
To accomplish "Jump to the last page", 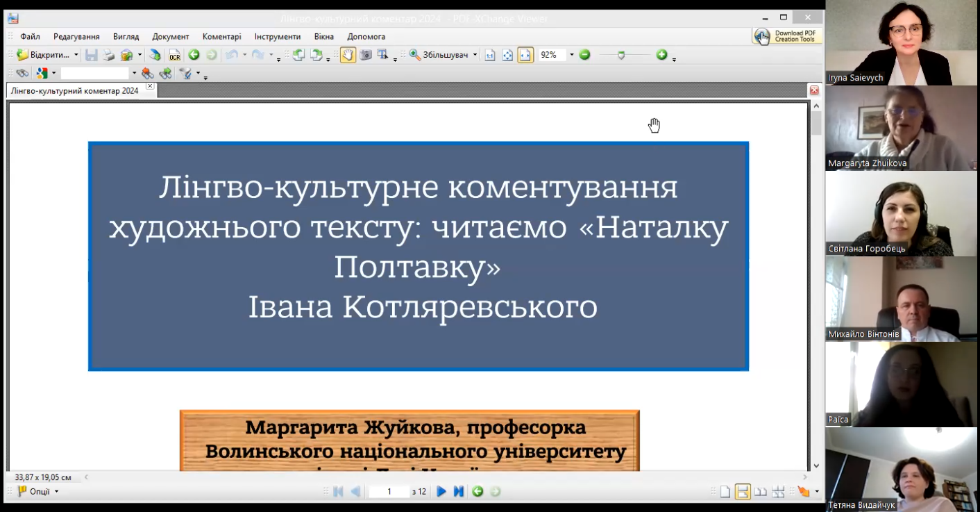I will point(458,492).
